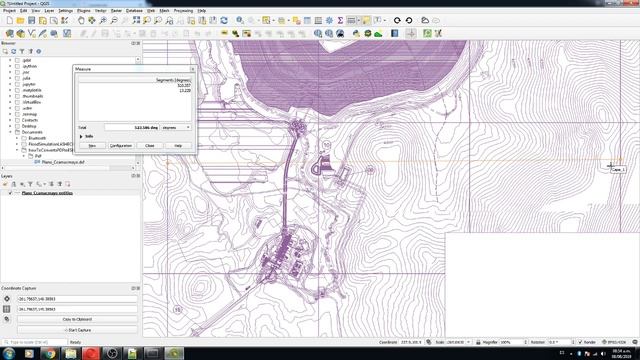Open the QGIS taskbar icon
640x360 pixels.
174,353
